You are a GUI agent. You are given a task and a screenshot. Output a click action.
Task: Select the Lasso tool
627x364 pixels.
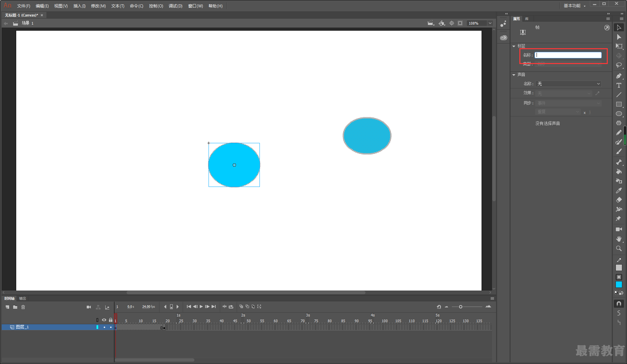click(619, 65)
